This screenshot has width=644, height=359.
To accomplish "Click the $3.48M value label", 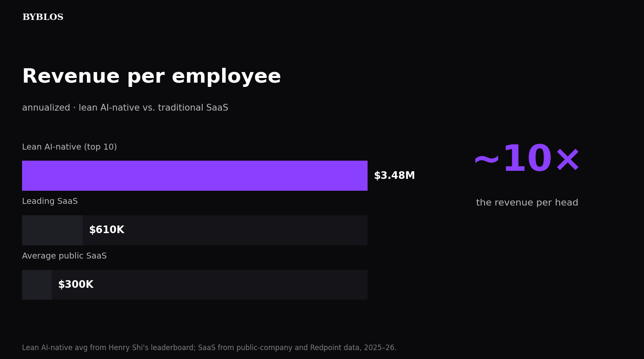I will pos(394,176).
